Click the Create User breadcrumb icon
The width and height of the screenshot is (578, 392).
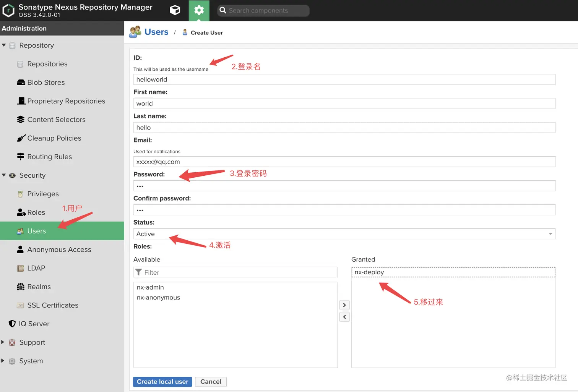185,32
